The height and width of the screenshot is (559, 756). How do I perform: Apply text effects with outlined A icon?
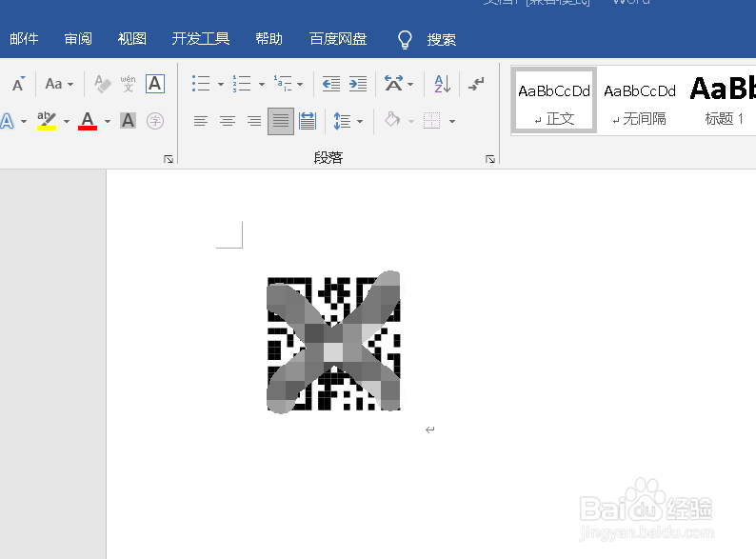pyautogui.click(x=7, y=121)
